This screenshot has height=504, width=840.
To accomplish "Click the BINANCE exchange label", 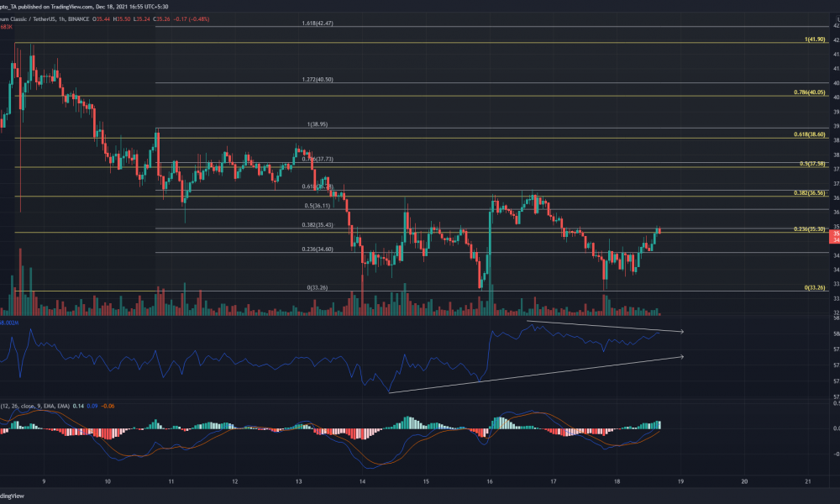I will (79, 19).
